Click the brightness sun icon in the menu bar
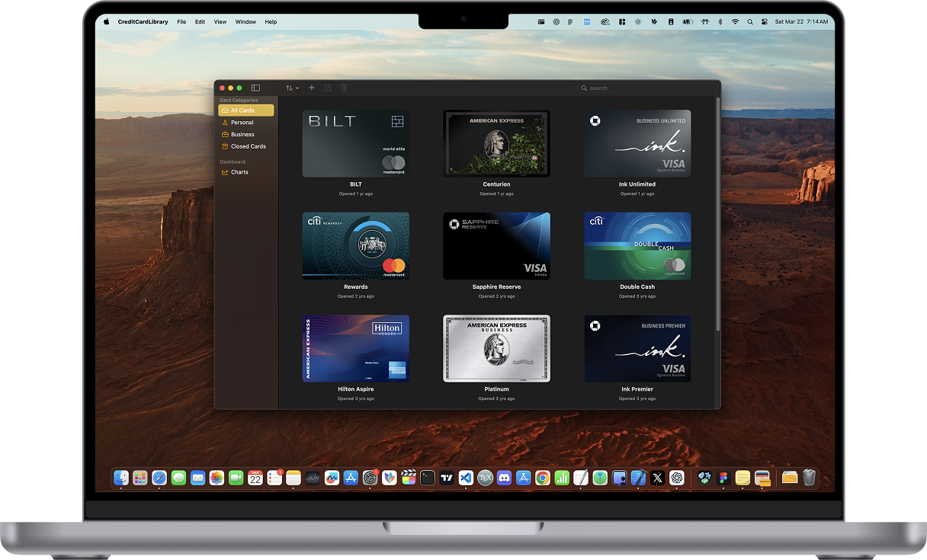Screen dimensions: 927x560 pyautogui.click(x=638, y=22)
